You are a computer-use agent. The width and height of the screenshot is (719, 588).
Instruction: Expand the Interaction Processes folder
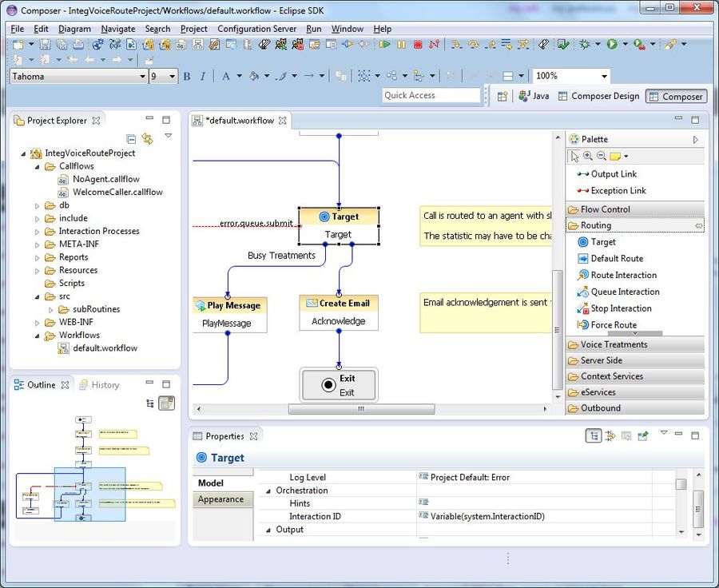[x=37, y=232]
